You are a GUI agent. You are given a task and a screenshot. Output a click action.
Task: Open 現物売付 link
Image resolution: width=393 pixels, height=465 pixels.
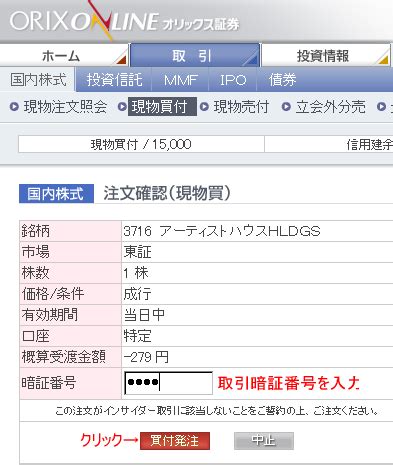click(x=241, y=107)
